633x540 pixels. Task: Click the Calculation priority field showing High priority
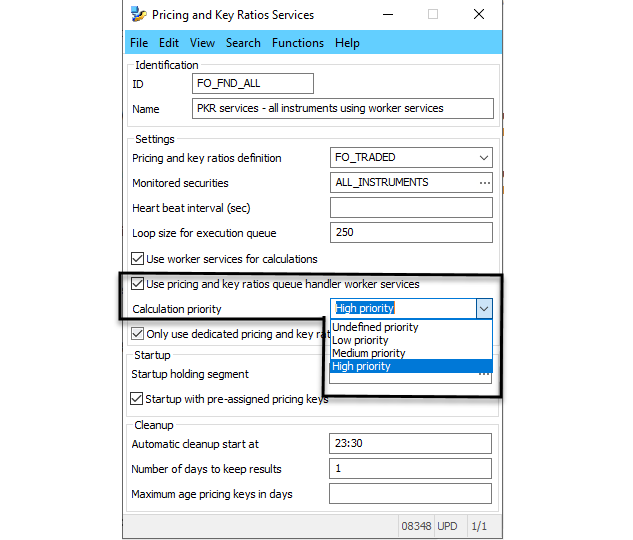click(403, 309)
